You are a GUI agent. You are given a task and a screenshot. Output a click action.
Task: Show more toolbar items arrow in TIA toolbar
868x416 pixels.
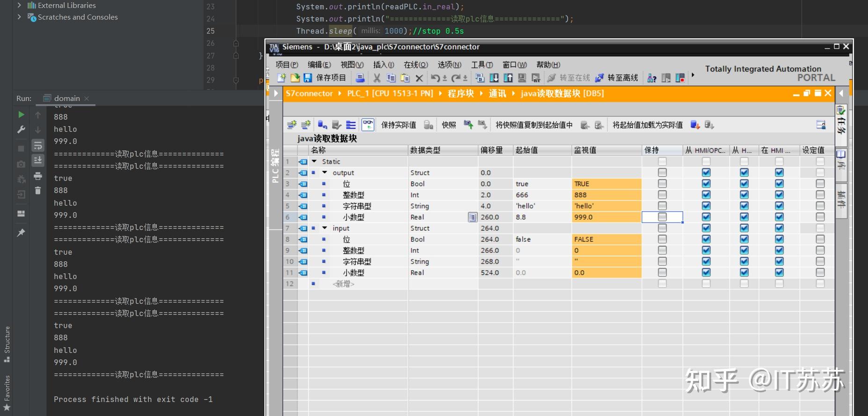point(693,75)
